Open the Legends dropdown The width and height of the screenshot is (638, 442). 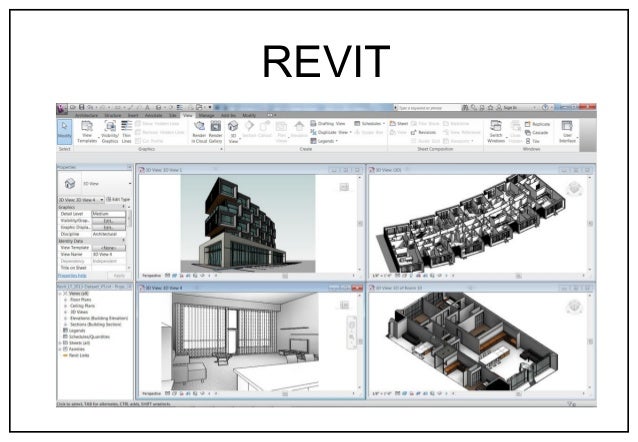(x=324, y=141)
